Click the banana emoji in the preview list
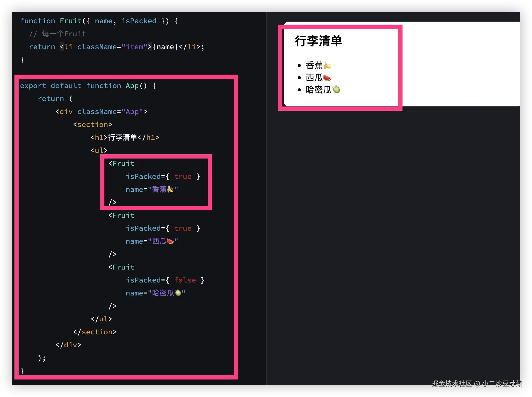Screen dimensions: 532x397 [x=327, y=65]
